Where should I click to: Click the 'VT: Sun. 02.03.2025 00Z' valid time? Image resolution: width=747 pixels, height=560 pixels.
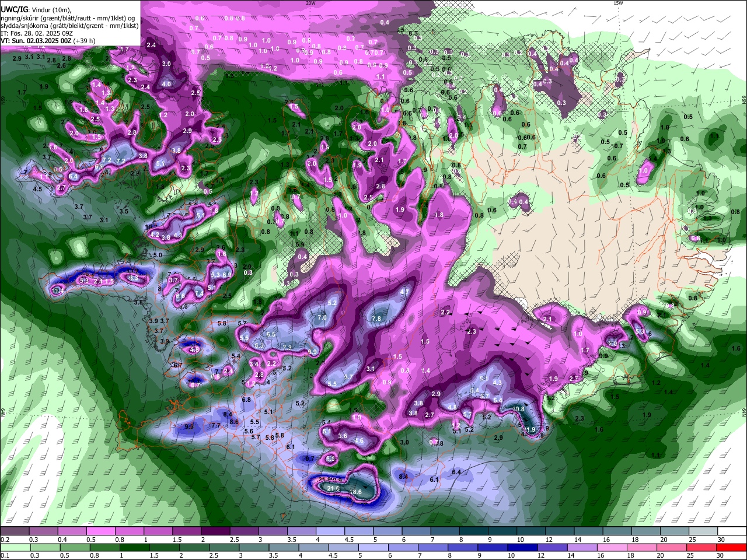pos(36,41)
